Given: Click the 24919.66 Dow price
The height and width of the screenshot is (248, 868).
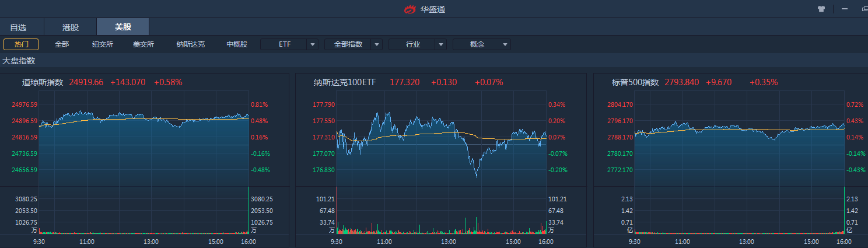Looking at the screenshot, I should click(86, 82).
